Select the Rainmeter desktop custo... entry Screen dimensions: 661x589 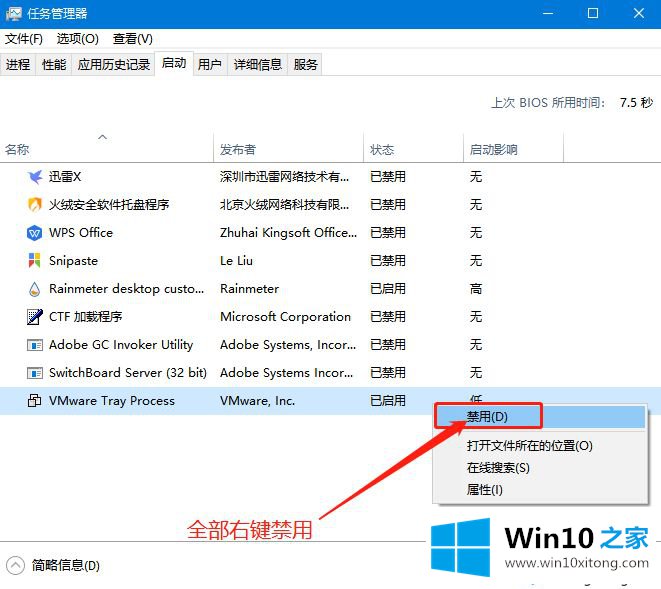pos(126,289)
